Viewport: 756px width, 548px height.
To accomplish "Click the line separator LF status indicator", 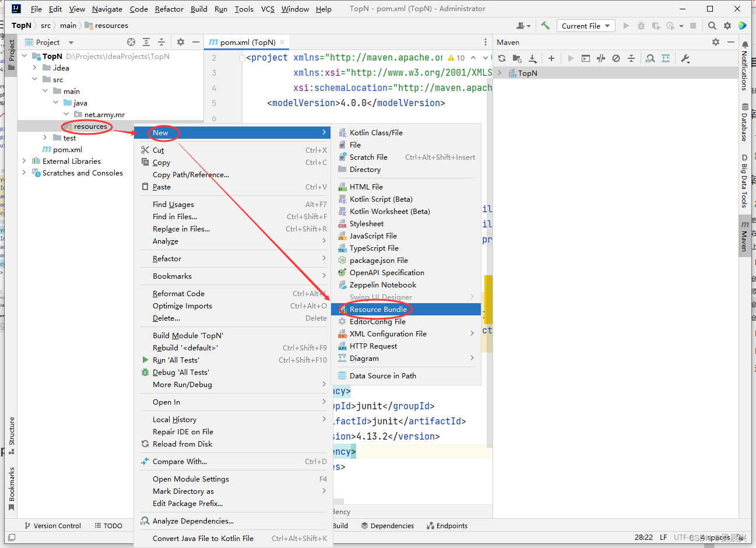I will click(x=663, y=538).
